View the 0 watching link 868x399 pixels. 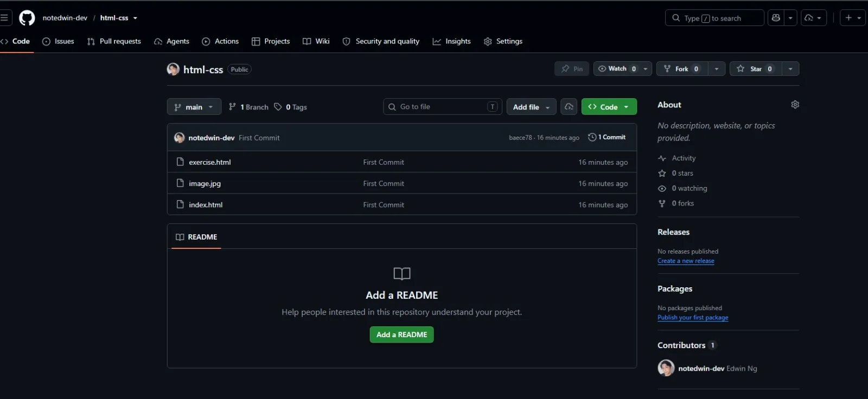(682, 189)
